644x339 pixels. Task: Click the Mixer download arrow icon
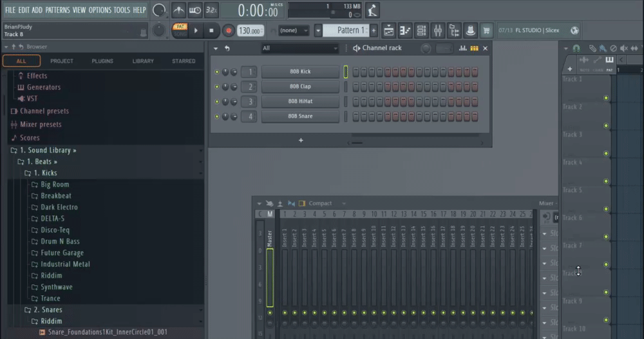280,204
